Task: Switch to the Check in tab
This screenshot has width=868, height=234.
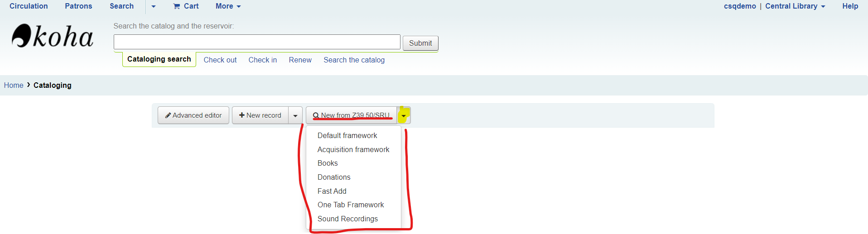Action: (x=263, y=60)
